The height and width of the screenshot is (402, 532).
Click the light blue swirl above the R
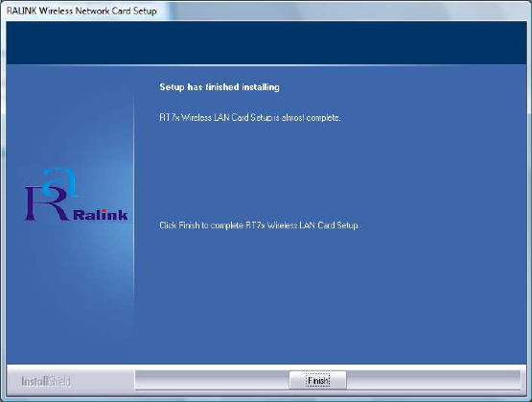tap(60, 182)
